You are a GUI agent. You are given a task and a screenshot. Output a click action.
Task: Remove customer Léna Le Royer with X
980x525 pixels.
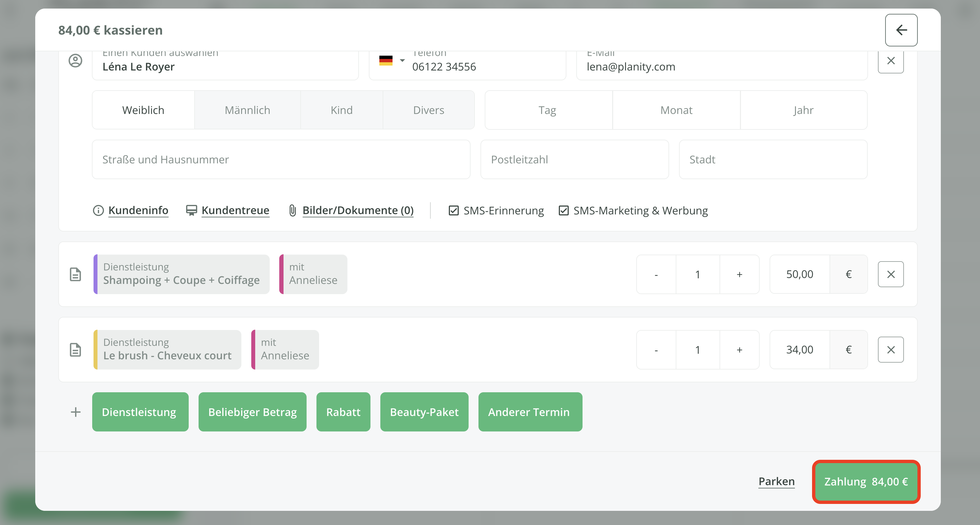point(891,61)
